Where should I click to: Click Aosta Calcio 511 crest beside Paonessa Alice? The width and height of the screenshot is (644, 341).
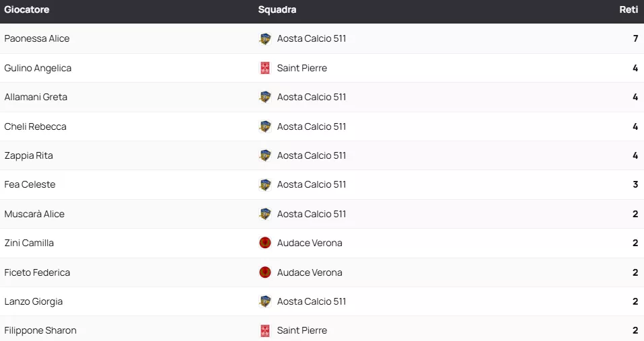click(265, 39)
